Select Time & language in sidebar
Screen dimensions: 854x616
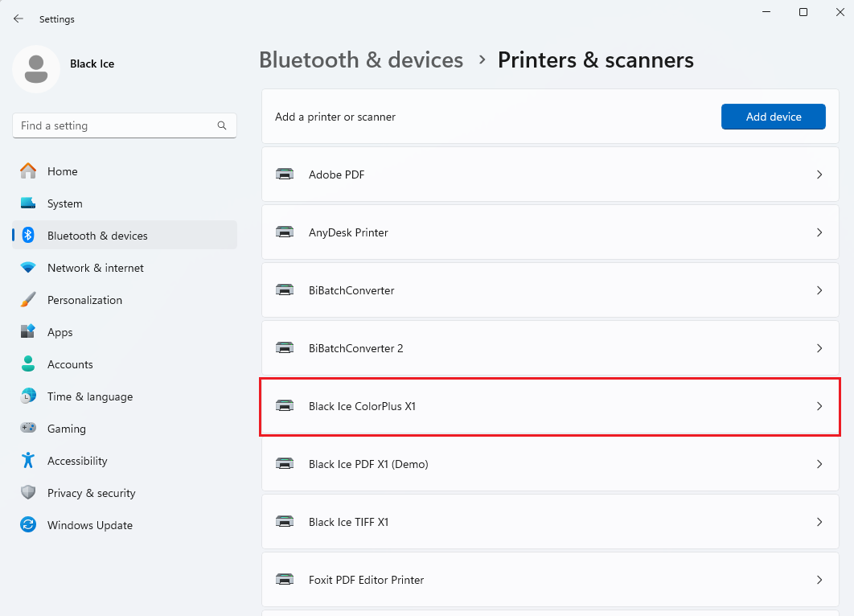click(89, 396)
